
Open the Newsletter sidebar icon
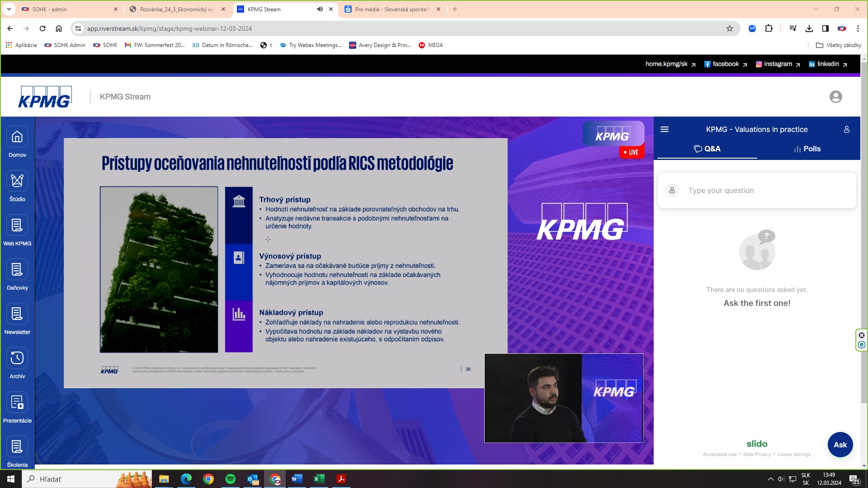(17, 314)
